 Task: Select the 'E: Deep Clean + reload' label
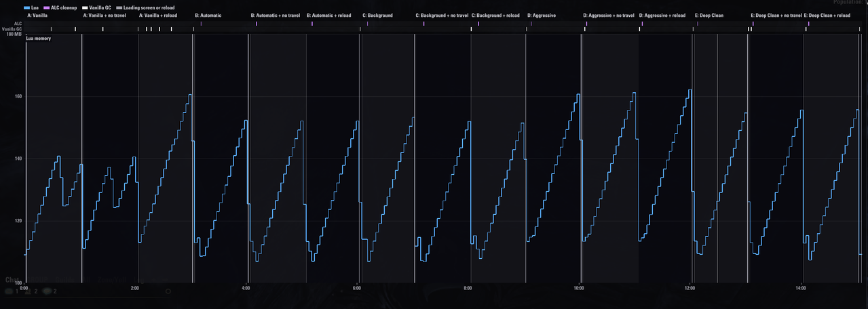(x=827, y=15)
